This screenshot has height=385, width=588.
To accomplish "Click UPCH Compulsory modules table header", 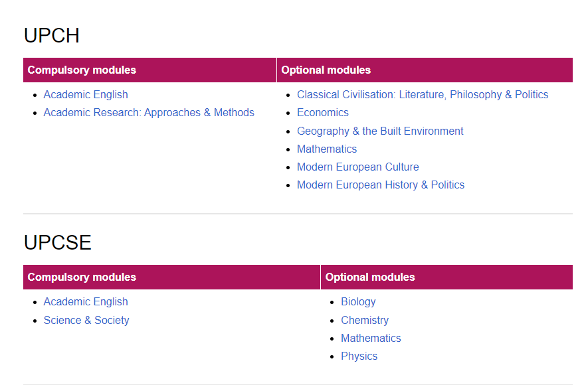I will [x=149, y=70].
